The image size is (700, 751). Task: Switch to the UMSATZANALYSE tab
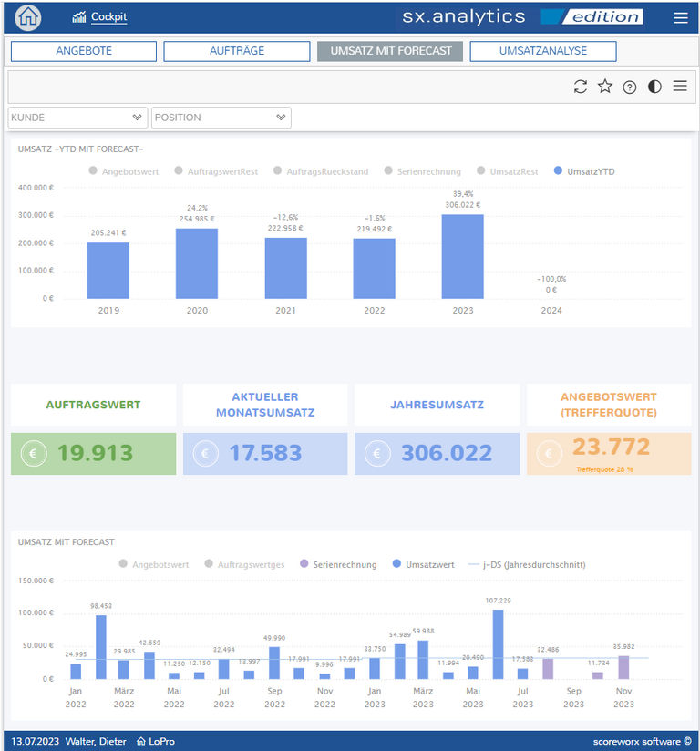click(542, 51)
